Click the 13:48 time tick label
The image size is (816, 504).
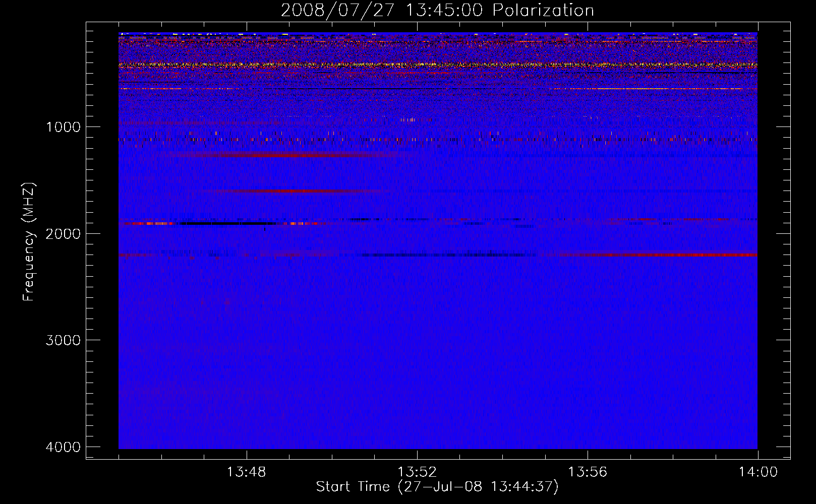tap(247, 472)
